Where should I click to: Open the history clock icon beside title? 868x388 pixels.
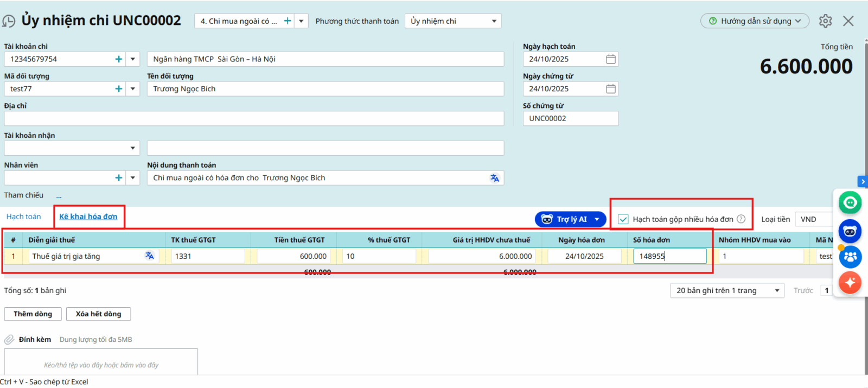click(x=9, y=21)
